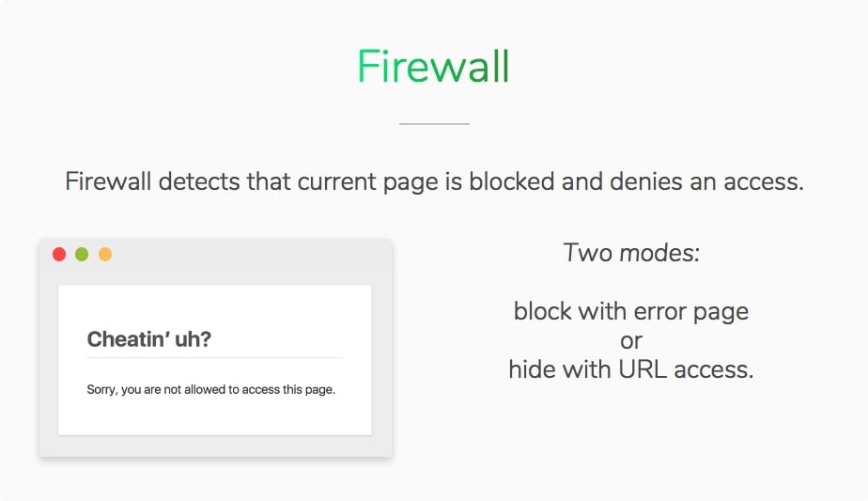Click the word 'URL' in second mode
Image resolution: width=868 pixels, height=501 pixels.
click(x=643, y=369)
